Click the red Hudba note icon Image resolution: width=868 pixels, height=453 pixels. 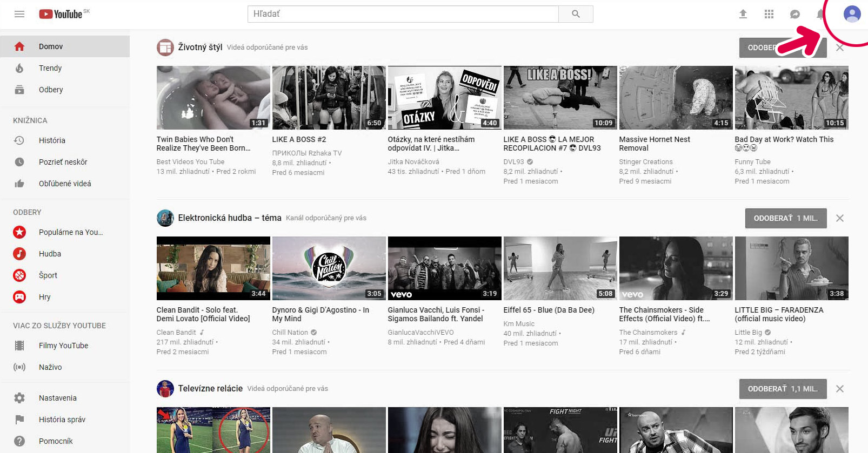pyautogui.click(x=19, y=254)
